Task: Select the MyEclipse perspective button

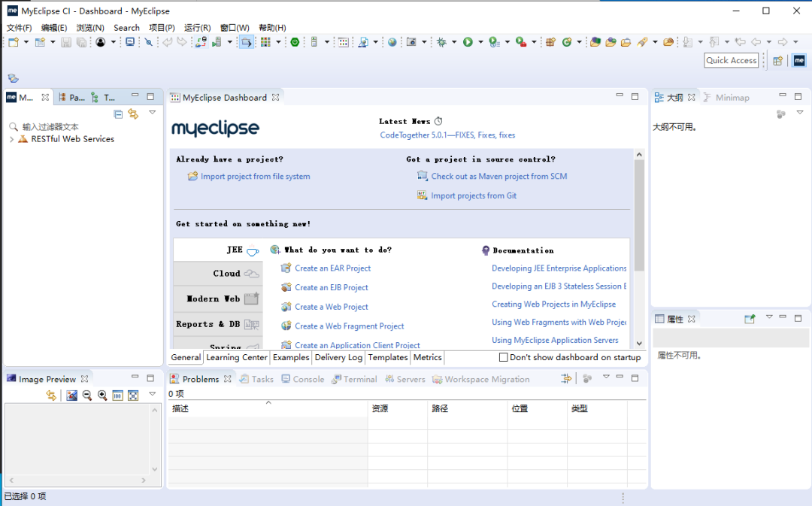Action: (799, 61)
